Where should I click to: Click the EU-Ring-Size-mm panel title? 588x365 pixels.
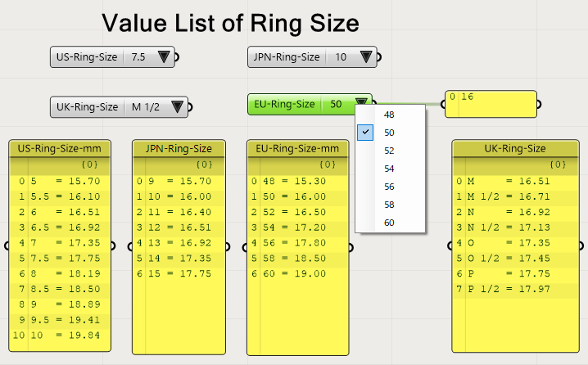[x=297, y=148]
